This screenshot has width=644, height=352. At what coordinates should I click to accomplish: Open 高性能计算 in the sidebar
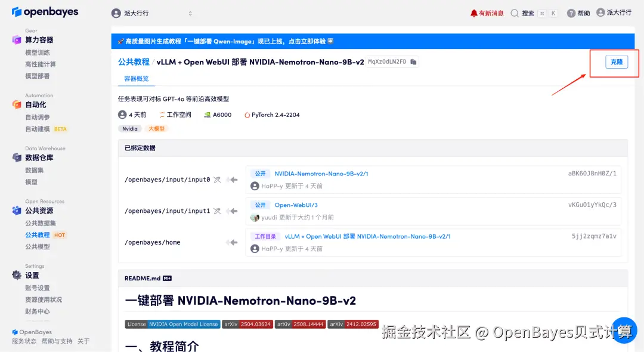pos(41,64)
